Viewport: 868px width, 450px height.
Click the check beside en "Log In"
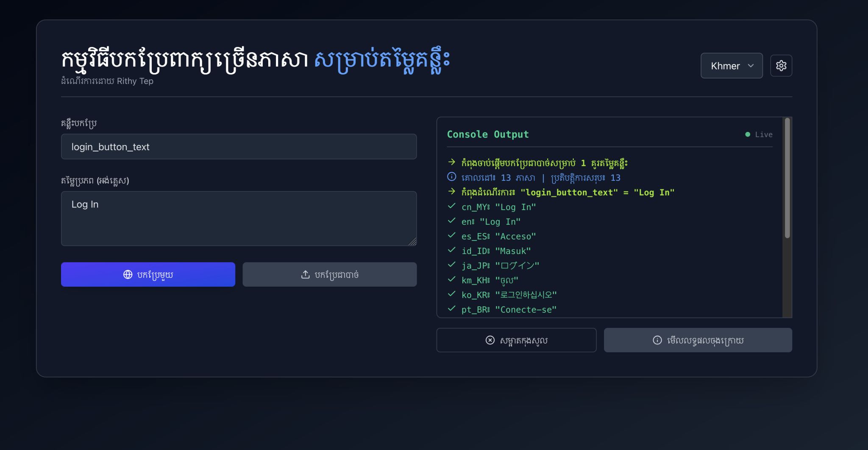(451, 221)
